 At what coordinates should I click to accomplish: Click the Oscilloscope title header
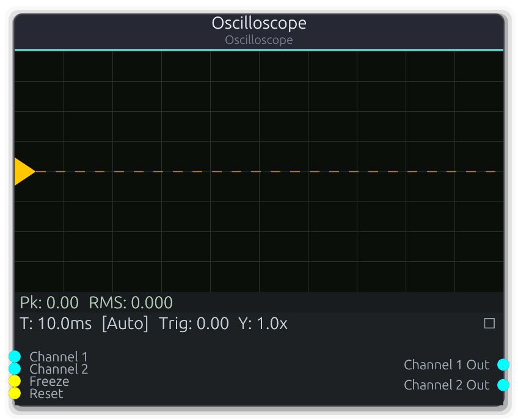tap(258, 23)
